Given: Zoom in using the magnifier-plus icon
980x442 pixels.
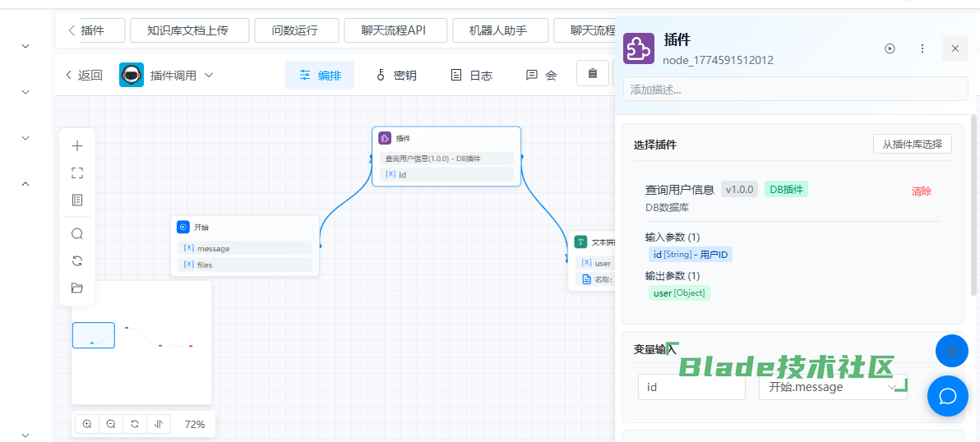Looking at the screenshot, I should pos(87,424).
